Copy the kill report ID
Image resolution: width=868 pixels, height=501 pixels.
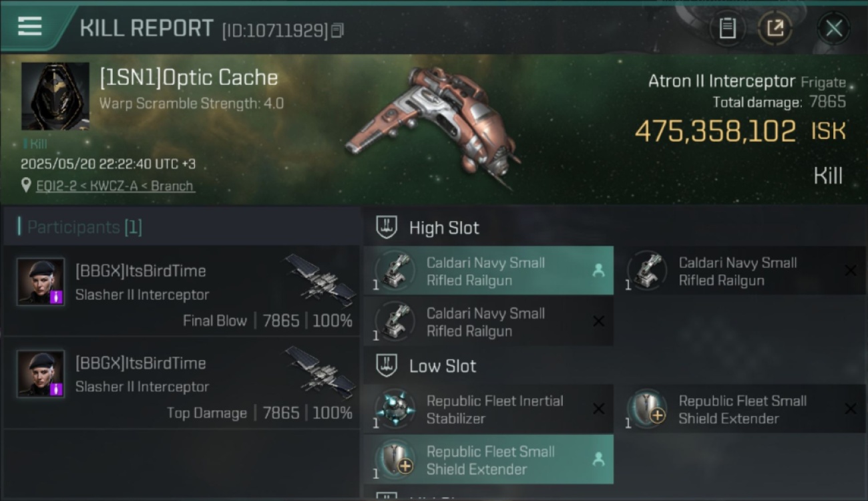[x=337, y=30]
